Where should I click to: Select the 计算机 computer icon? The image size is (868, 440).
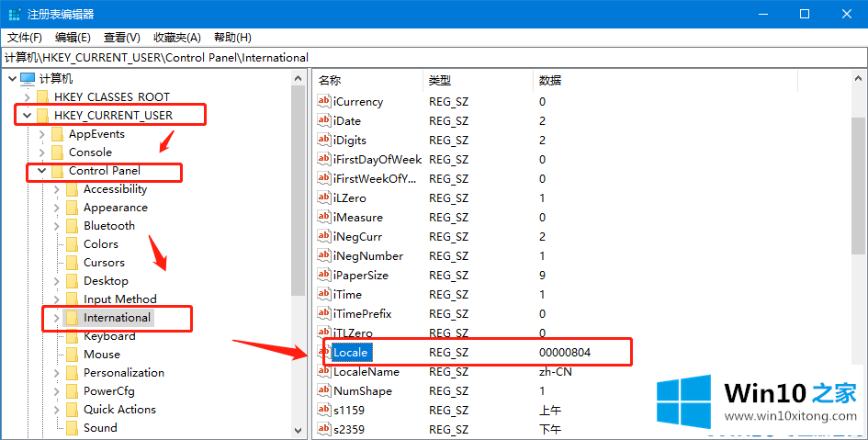point(28,79)
